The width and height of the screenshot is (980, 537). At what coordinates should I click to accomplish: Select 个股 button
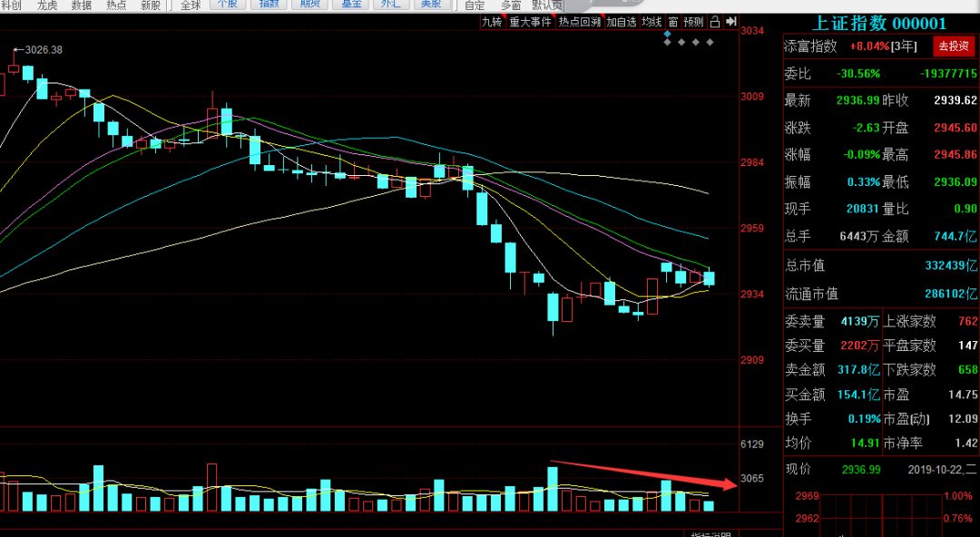[227, 5]
